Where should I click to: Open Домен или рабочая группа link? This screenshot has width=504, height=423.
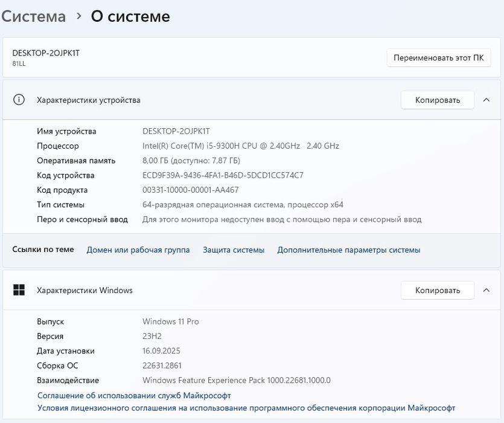[138, 250]
